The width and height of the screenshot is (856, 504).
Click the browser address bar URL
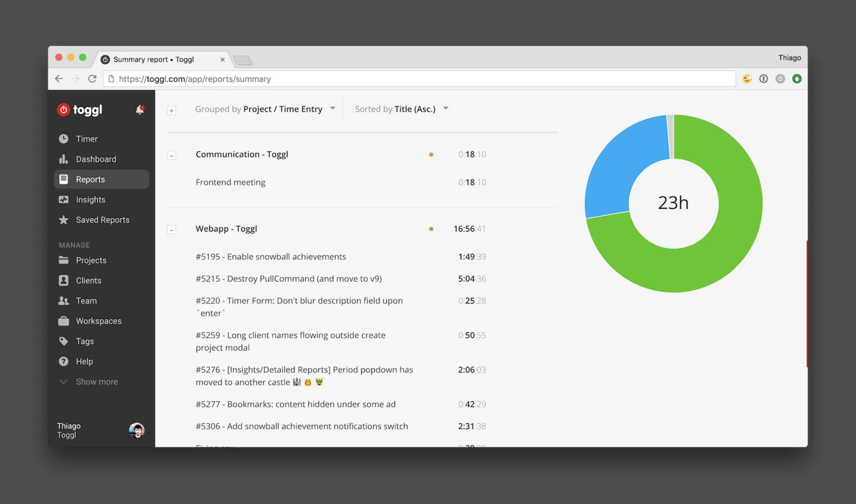click(x=195, y=79)
